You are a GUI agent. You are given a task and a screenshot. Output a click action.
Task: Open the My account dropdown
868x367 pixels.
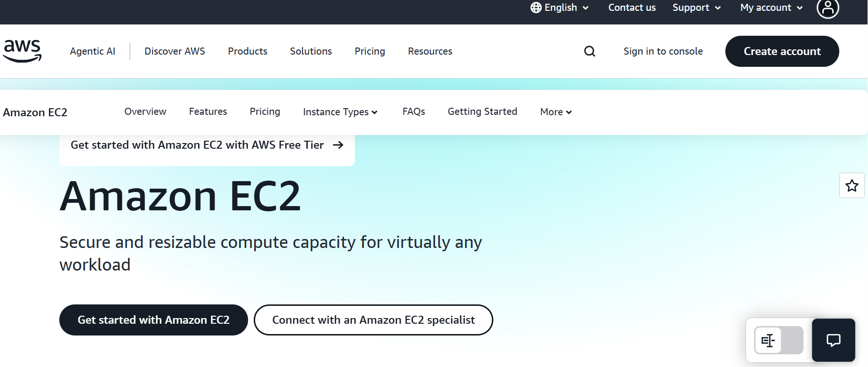771,8
